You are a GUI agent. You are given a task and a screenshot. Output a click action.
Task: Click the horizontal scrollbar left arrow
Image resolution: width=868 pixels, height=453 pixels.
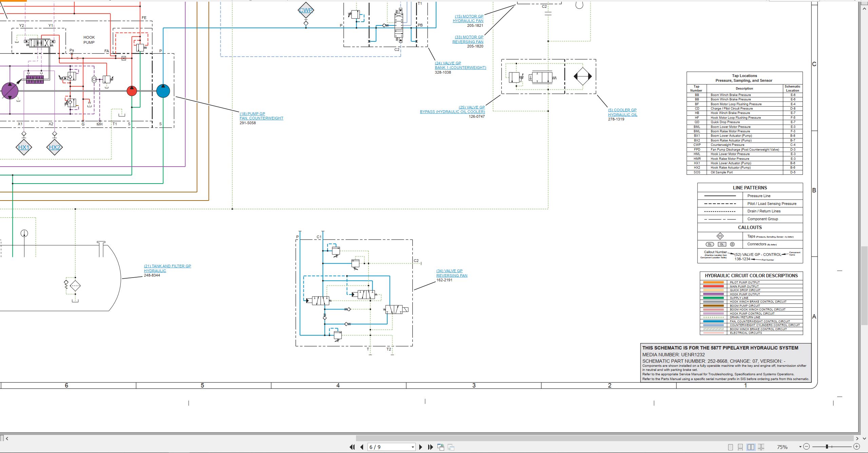tap(7, 438)
